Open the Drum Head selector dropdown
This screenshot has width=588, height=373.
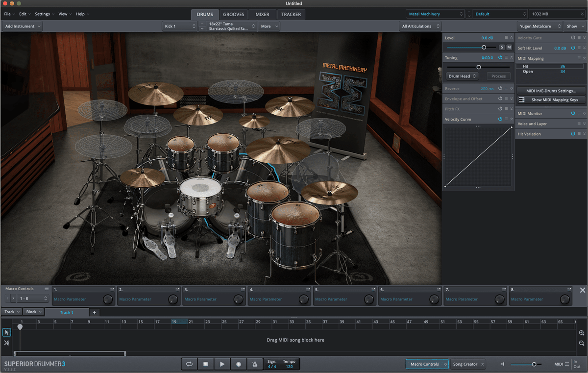tap(462, 76)
